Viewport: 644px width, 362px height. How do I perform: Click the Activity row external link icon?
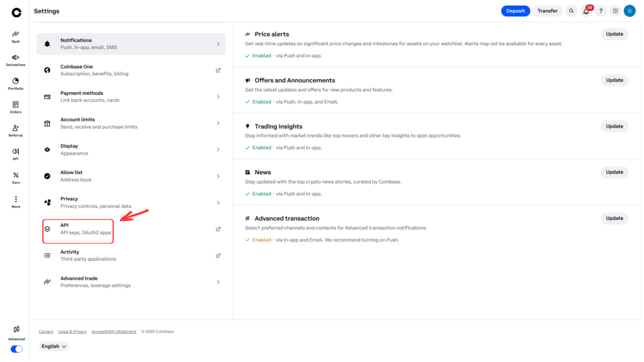[218, 256]
